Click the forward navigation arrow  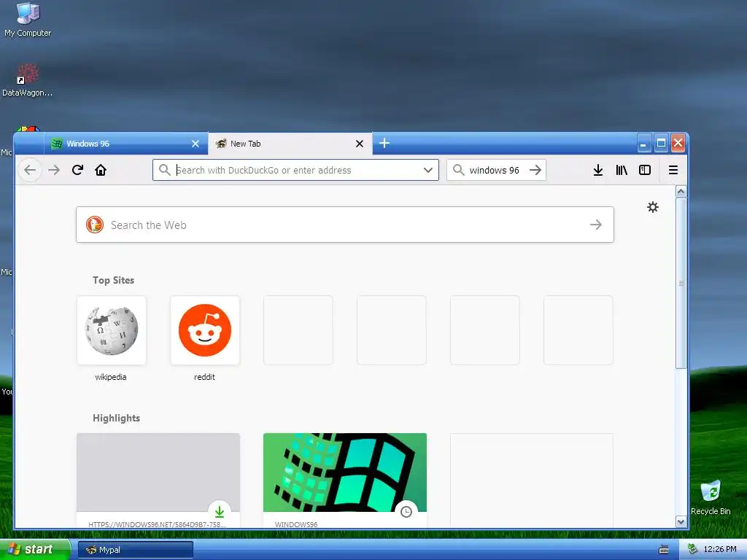pos(54,170)
